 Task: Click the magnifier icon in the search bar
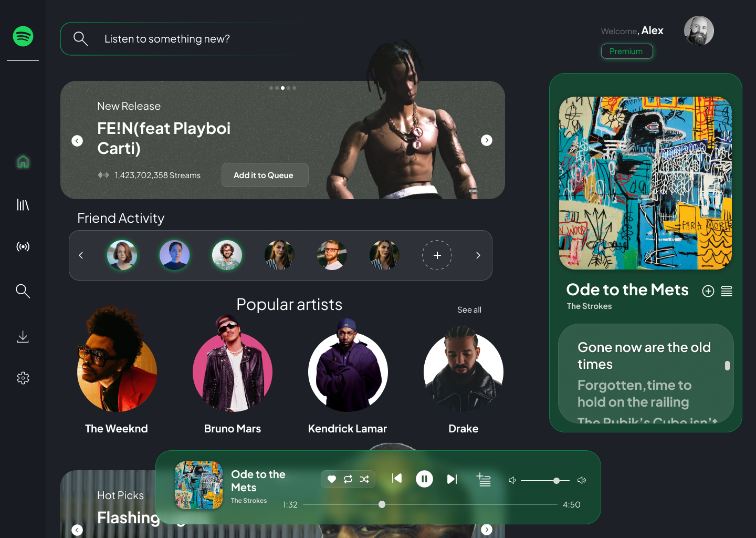[x=80, y=38]
